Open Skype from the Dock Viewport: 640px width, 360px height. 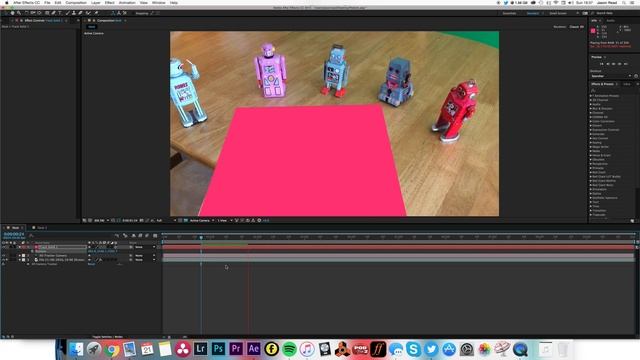pos(413,349)
